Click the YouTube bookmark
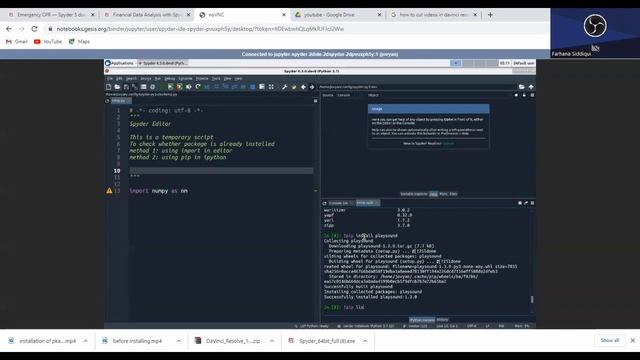Screen dimensions: 640x360 48,42
